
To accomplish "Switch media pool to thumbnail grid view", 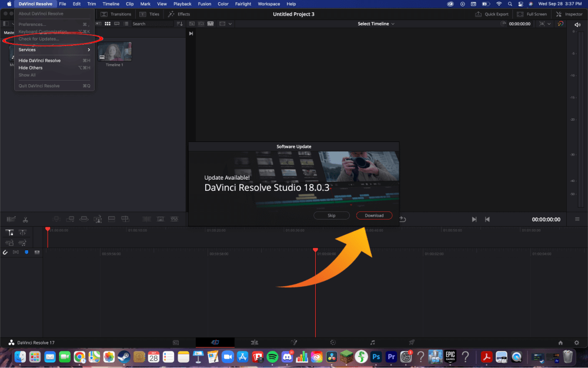I will tap(108, 24).
